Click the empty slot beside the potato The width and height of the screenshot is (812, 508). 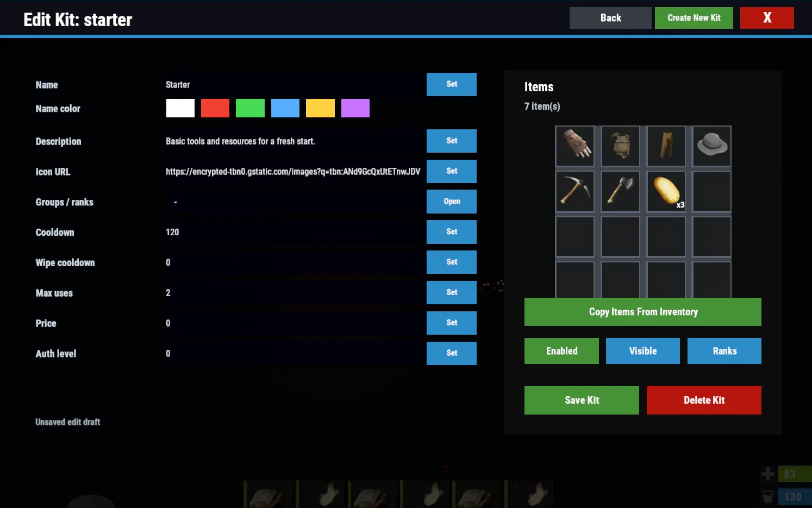712,191
